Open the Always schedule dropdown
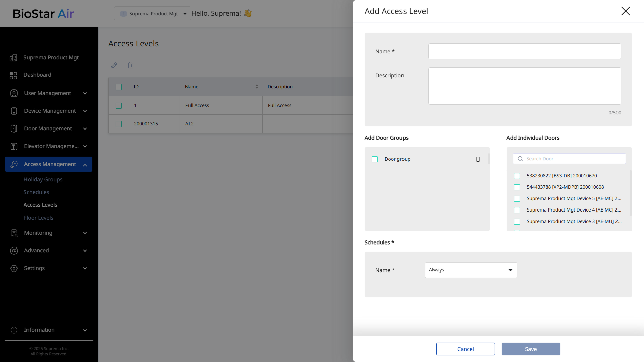644x362 pixels. point(471,270)
